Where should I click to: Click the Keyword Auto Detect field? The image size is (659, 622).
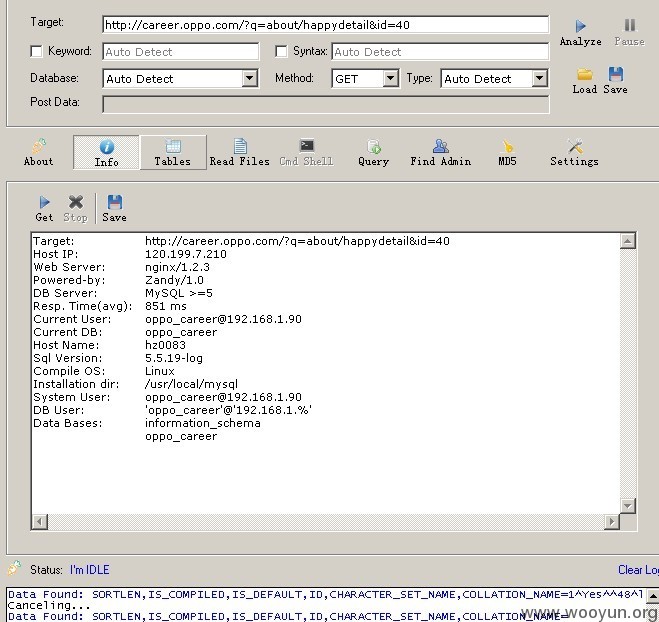pos(181,52)
